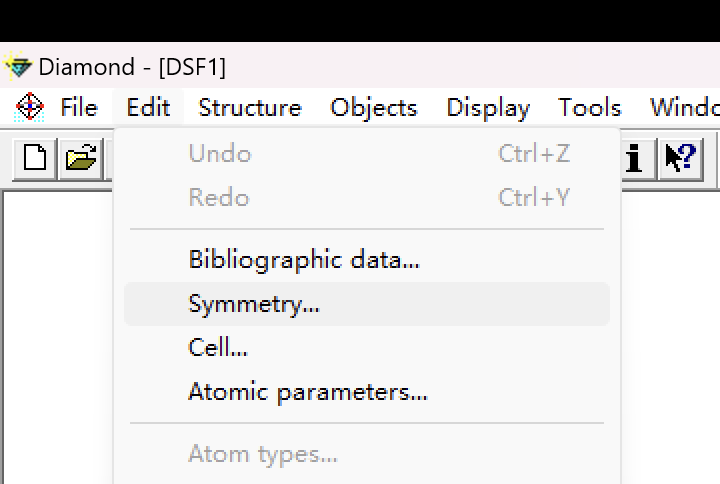
Task: Open the Objects menu
Action: coord(374,107)
